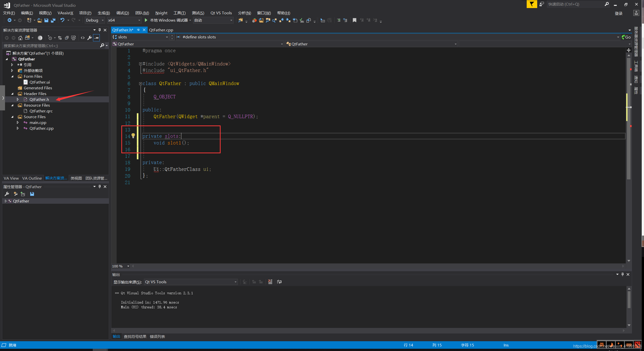Collapse the Header Files folder
The image size is (644, 351).
pos(13,94)
